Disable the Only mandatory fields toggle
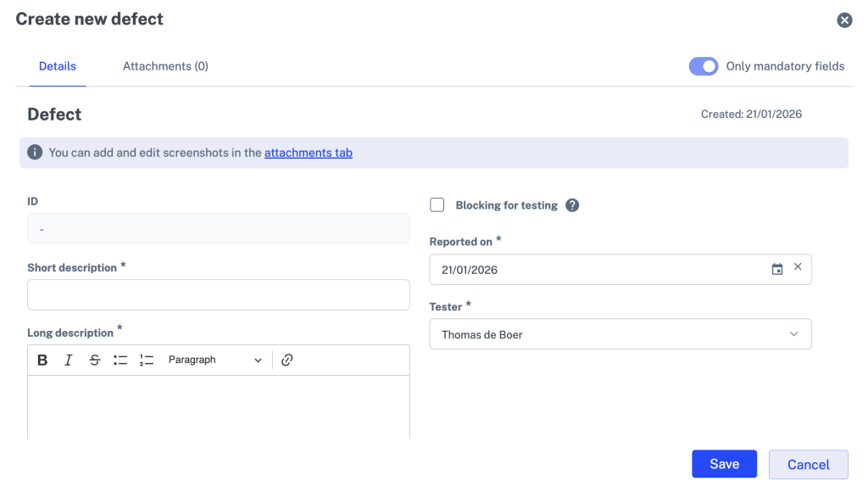Screen dimensions: 868x498 tap(704, 66)
